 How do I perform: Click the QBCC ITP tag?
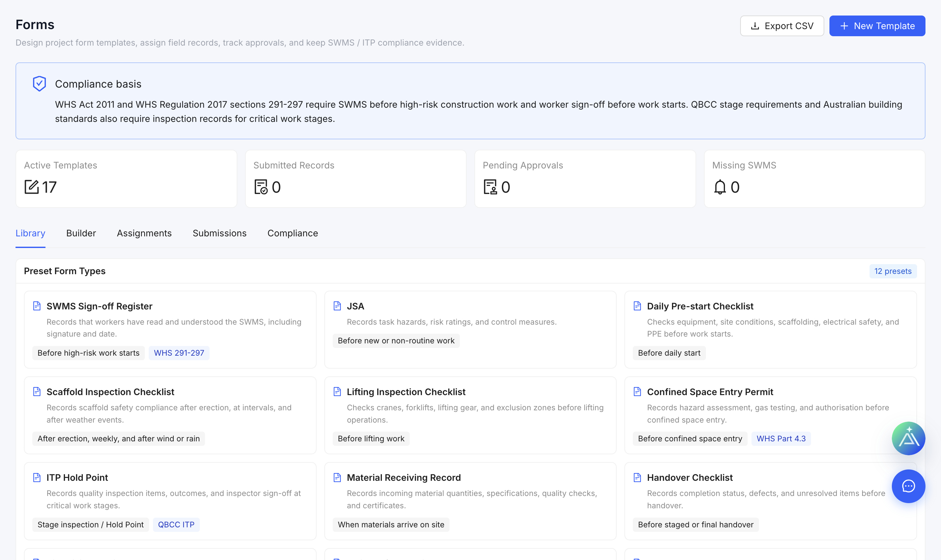pyautogui.click(x=176, y=524)
